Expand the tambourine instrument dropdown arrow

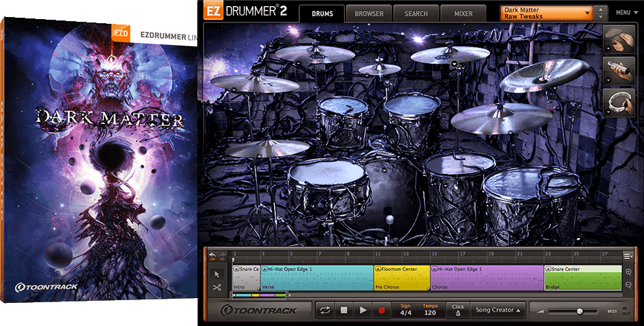607,112
